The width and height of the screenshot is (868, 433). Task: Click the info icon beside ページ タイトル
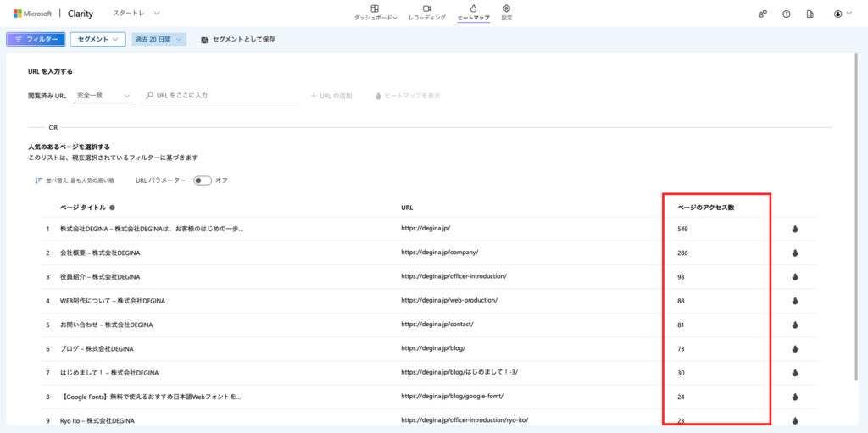[113, 208]
